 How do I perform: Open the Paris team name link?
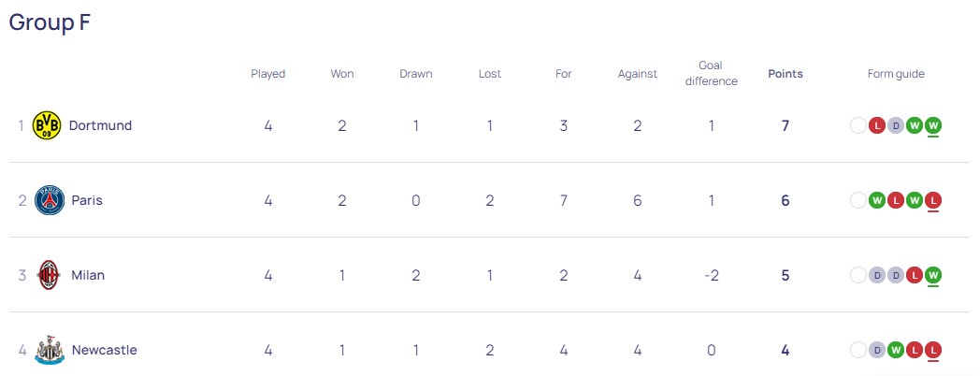(87, 200)
